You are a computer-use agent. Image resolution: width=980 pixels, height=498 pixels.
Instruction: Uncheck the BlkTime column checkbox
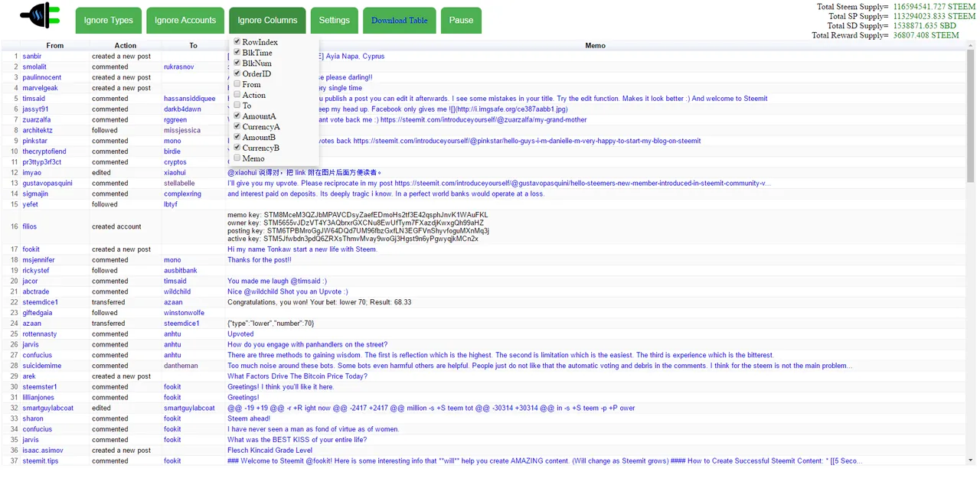tap(237, 53)
